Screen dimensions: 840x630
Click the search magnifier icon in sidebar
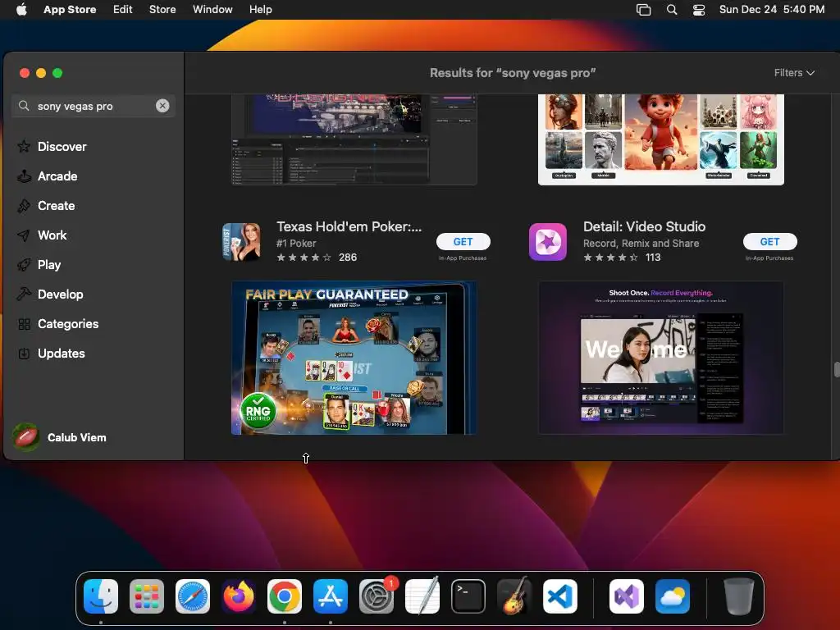[24, 106]
